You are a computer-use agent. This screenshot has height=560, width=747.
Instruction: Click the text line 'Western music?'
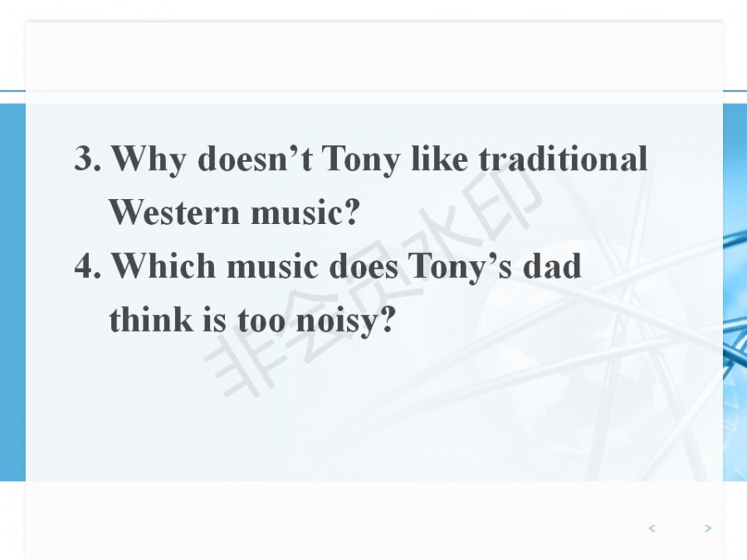click(x=236, y=213)
